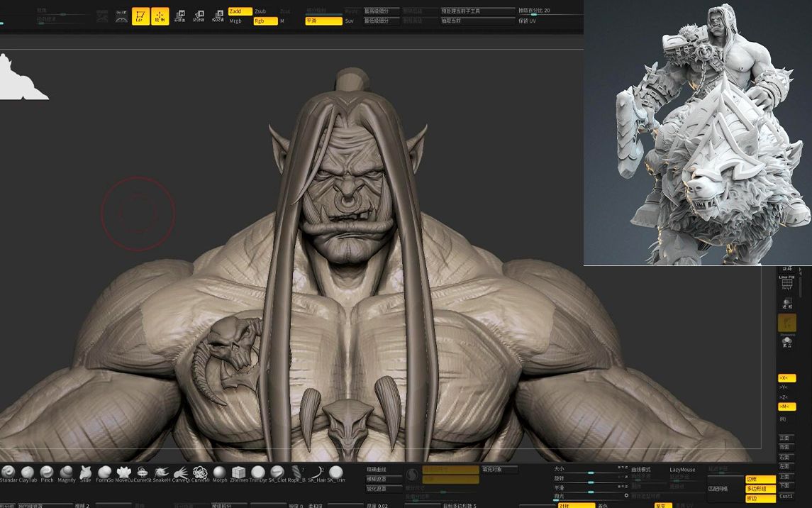Click the Suv label in top bar

pos(349,21)
